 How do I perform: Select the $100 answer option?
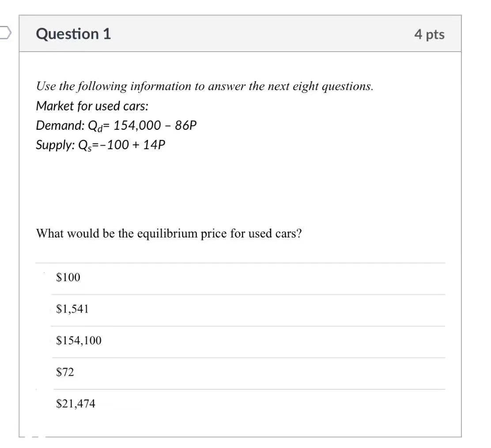pyautogui.click(x=68, y=277)
